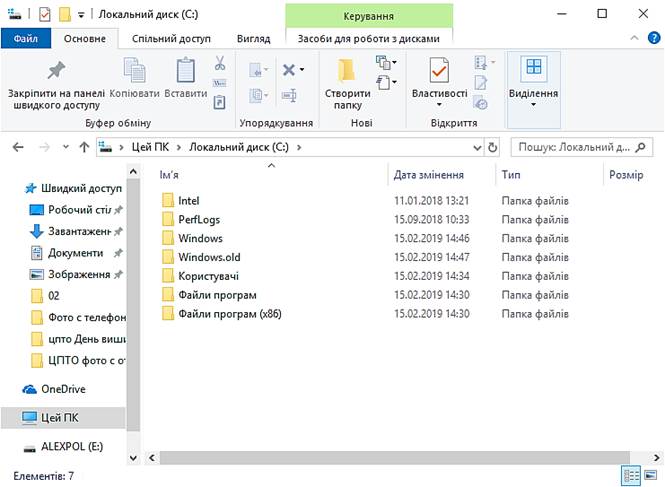Sort by Дата змінення column header

pos(441,175)
